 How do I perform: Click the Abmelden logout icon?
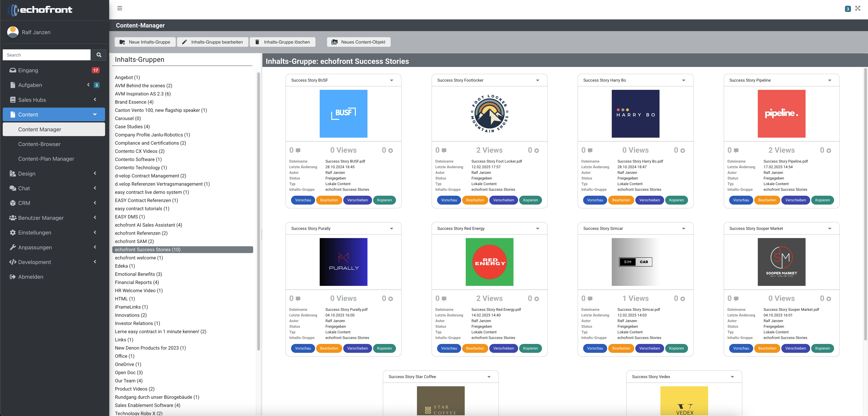pos(13,277)
